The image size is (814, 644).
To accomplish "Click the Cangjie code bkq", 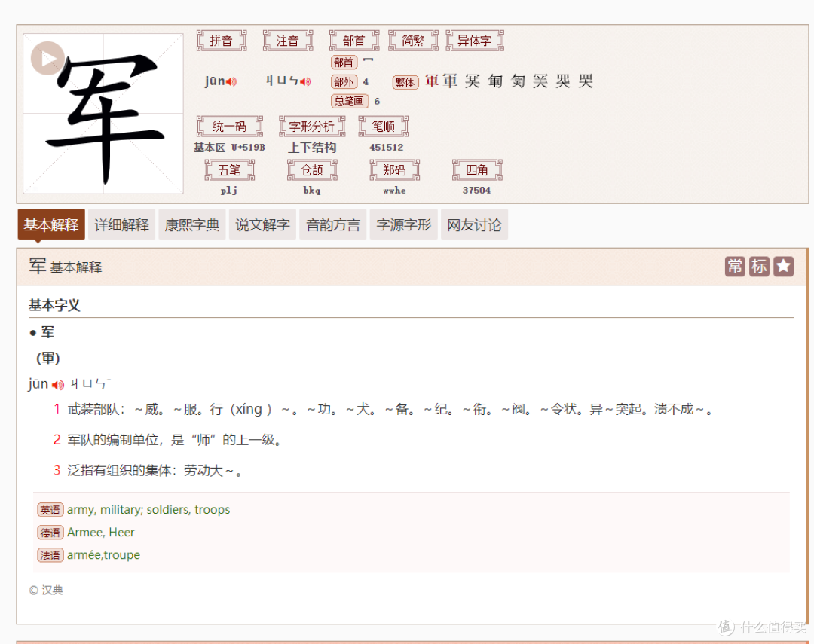I will (x=312, y=191).
